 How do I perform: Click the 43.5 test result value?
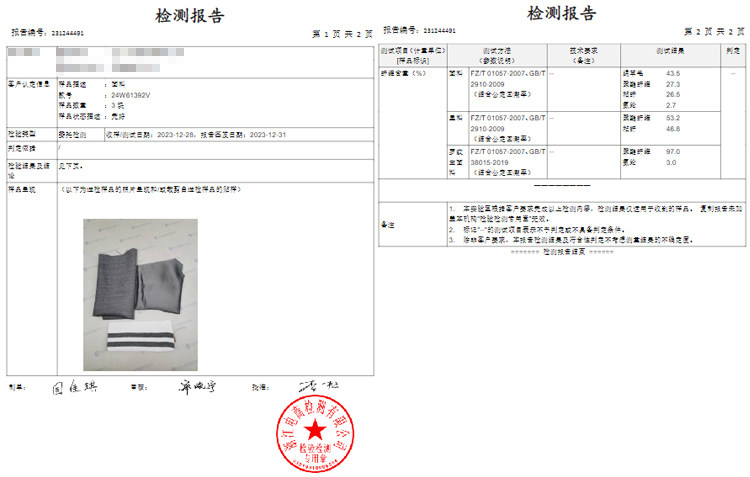click(x=672, y=74)
